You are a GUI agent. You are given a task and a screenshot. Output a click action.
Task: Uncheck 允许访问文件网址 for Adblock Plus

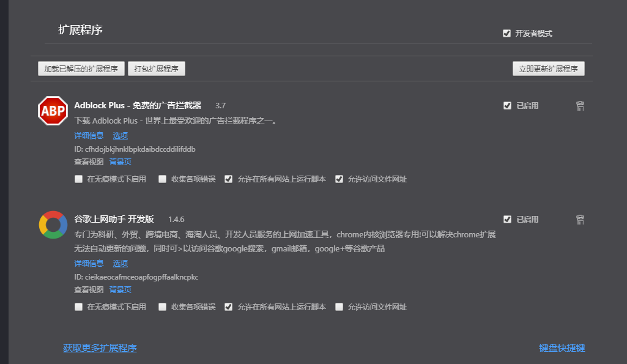click(339, 179)
